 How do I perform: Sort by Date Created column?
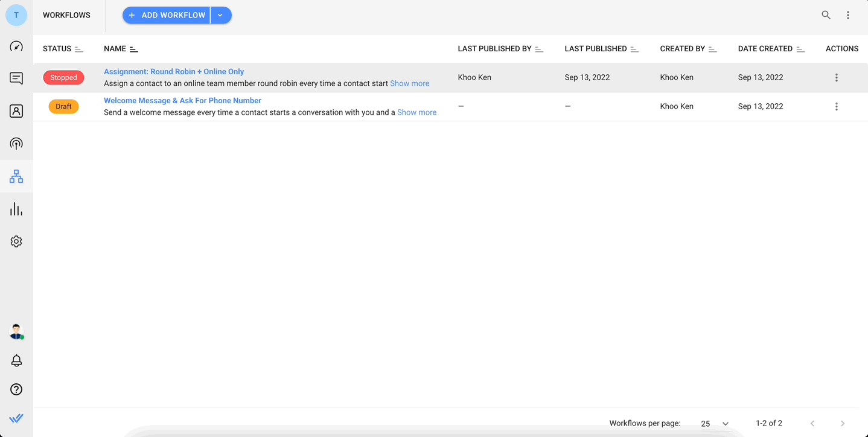click(800, 49)
